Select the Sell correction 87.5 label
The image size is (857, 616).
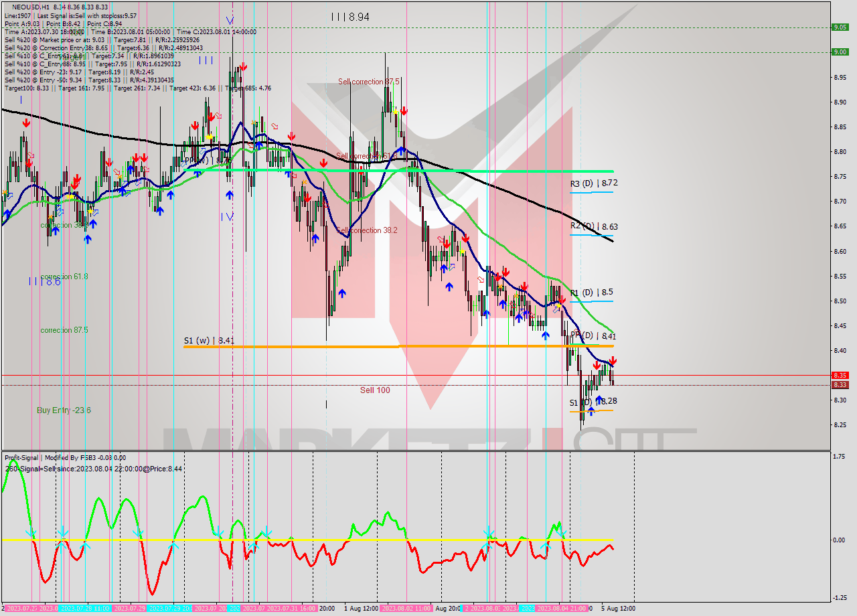[x=369, y=82]
